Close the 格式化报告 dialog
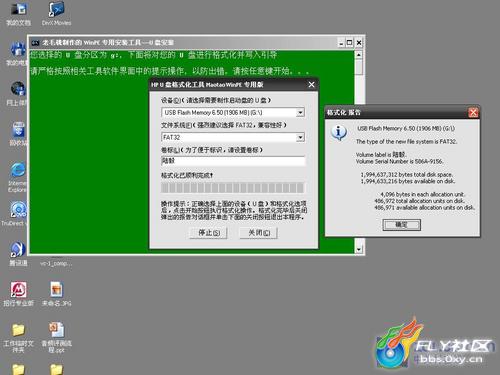500x375 pixels. [473, 113]
